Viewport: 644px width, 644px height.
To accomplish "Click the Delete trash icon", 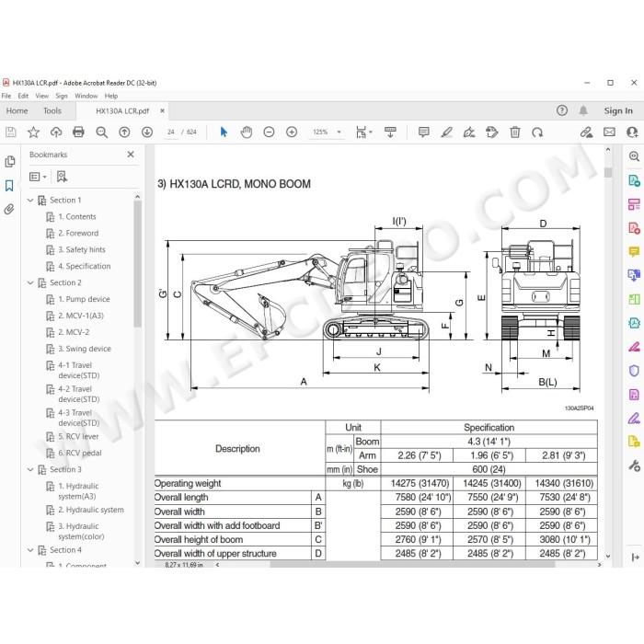I will (514, 132).
